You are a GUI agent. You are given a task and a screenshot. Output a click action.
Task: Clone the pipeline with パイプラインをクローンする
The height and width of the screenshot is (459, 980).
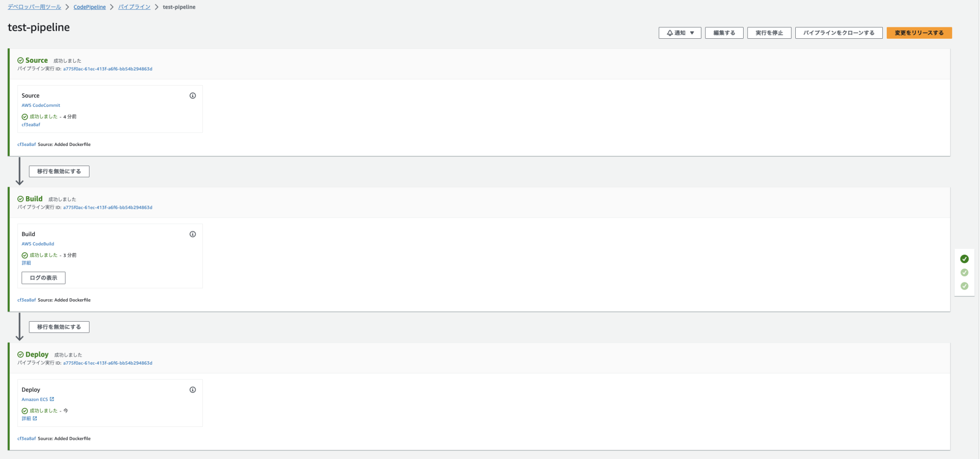pos(839,33)
